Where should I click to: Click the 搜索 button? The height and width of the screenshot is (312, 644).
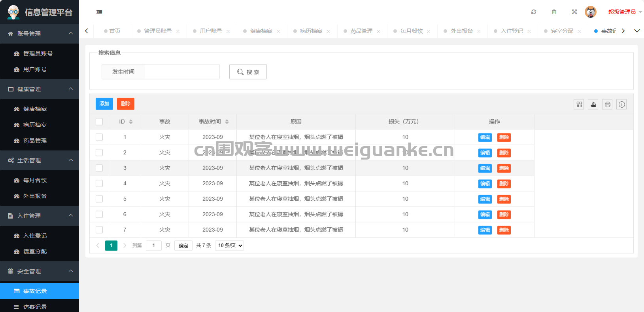pyautogui.click(x=248, y=72)
